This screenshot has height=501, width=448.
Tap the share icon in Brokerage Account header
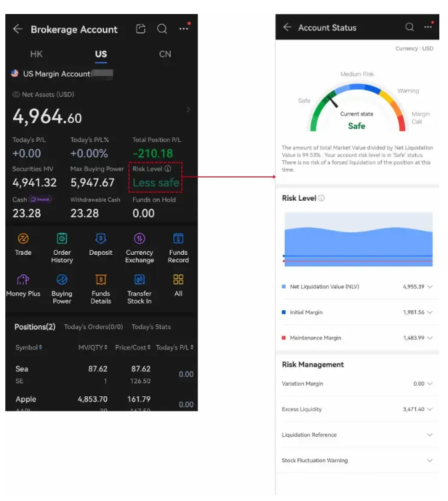[x=141, y=29]
